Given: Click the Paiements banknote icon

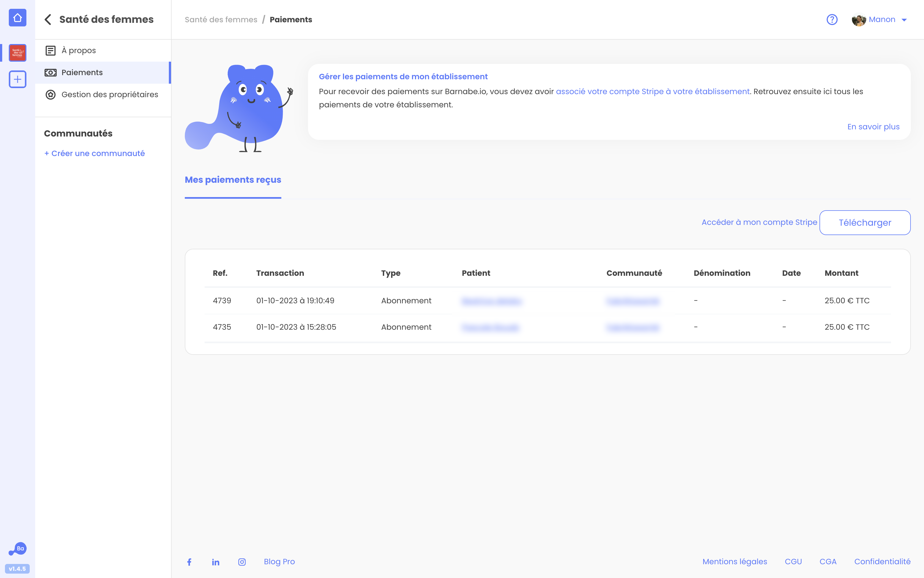Looking at the screenshot, I should pyautogui.click(x=50, y=73).
